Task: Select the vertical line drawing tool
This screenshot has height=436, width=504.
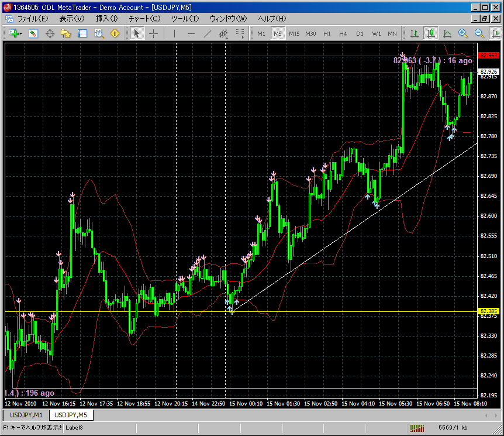Action: click(x=175, y=33)
